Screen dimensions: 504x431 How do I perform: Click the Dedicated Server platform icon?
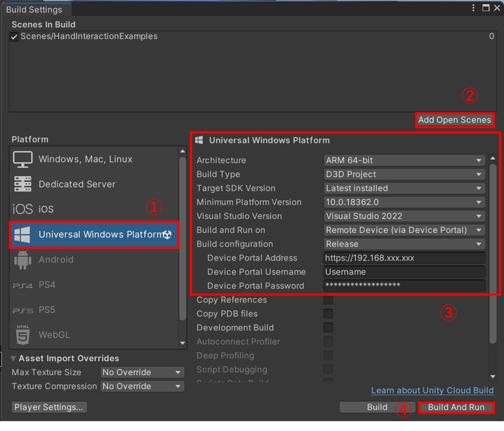22,184
